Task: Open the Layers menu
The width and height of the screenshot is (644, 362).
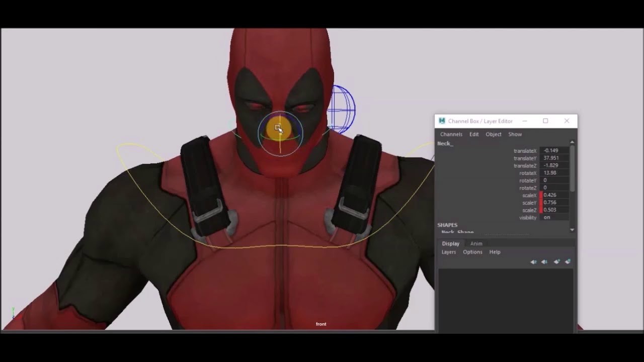Action: 448,252
